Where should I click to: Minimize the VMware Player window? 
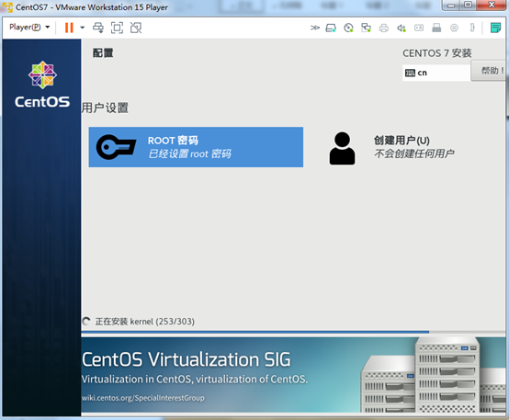point(451,6)
